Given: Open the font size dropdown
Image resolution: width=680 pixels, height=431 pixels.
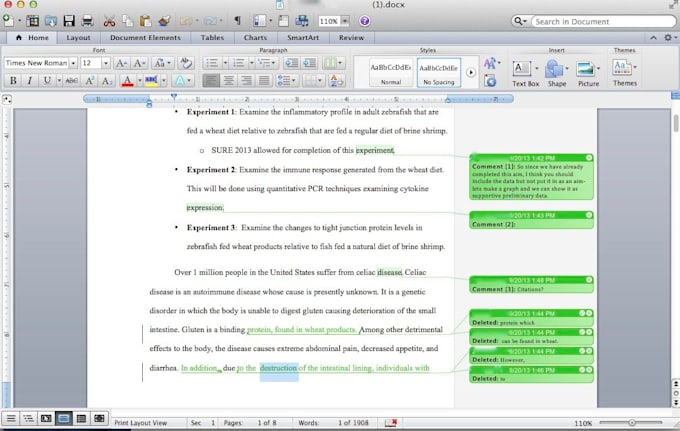Looking at the screenshot, I should [x=105, y=63].
